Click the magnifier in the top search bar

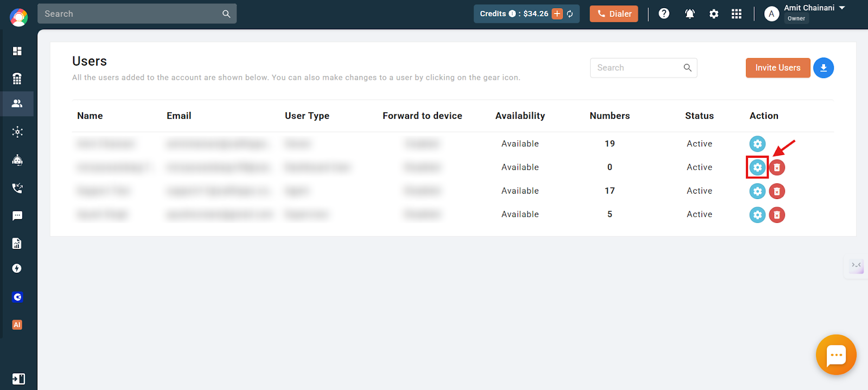click(x=226, y=14)
